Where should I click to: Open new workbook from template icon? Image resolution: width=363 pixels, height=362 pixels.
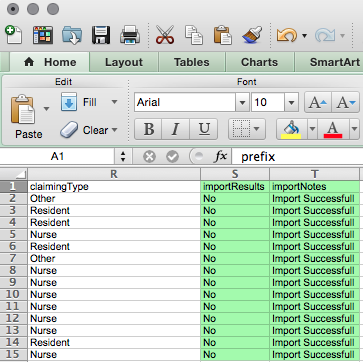click(x=43, y=35)
